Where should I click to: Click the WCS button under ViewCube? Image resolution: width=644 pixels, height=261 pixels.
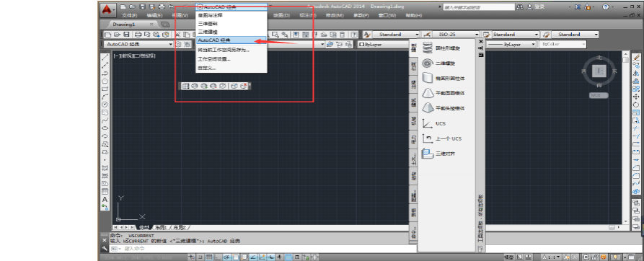599,96
